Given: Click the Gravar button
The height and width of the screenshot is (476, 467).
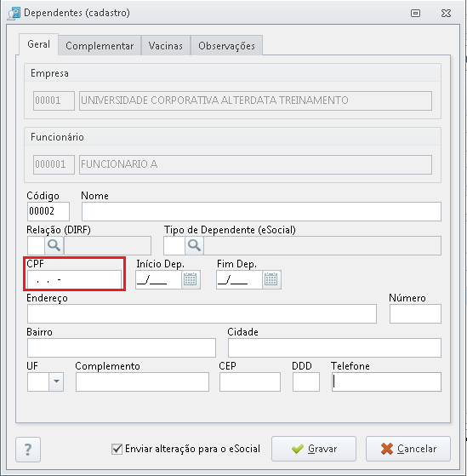Looking at the screenshot, I should coord(314,449).
